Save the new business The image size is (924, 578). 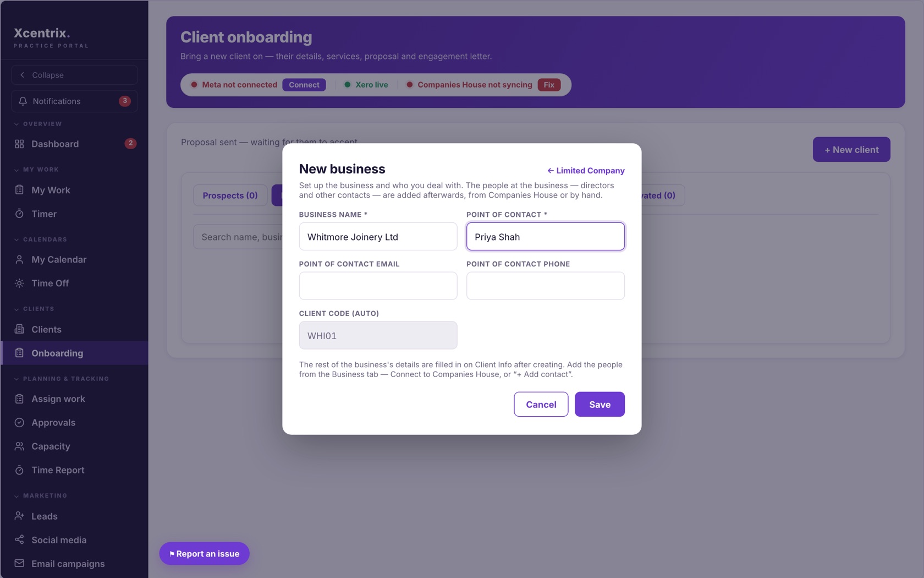599,404
